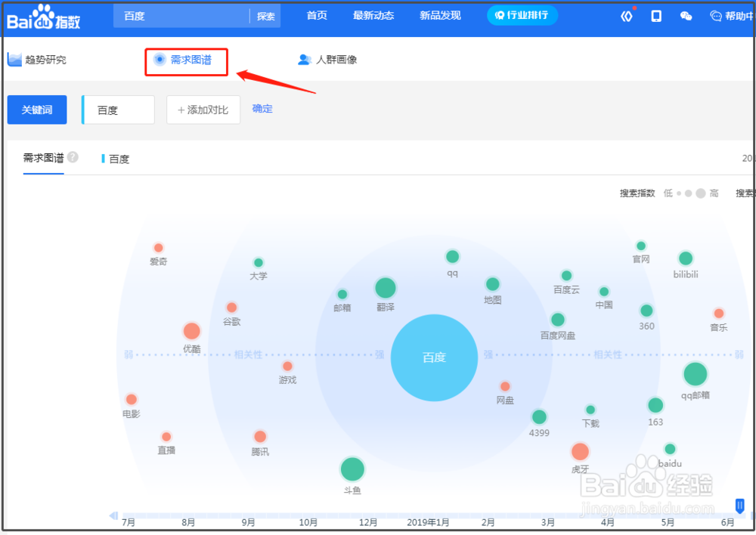Select the 翻译 bubble

(386, 288)
